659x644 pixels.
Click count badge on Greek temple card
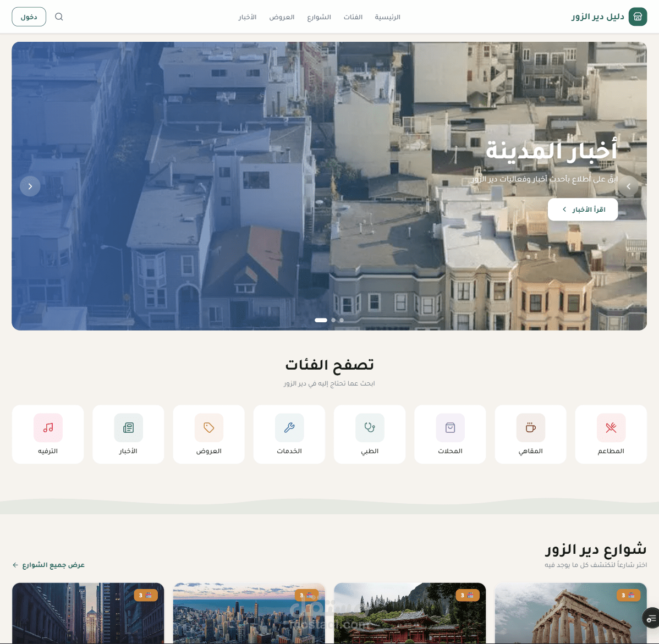pos(628,595)
